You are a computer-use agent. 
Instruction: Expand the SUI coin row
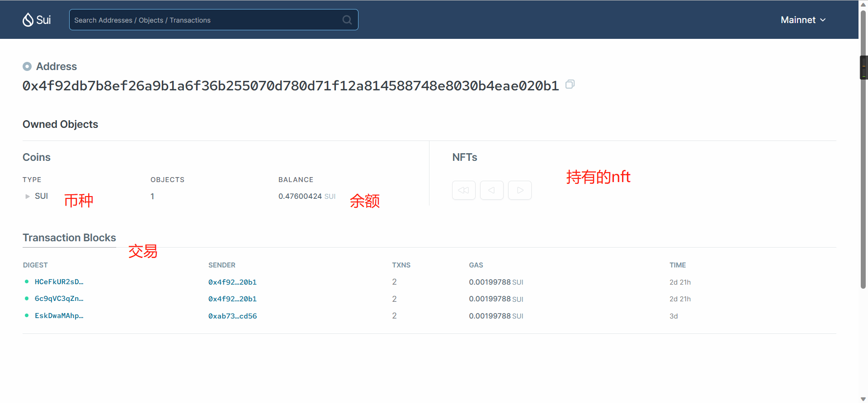pyautogui.click(x=28, y=197)
